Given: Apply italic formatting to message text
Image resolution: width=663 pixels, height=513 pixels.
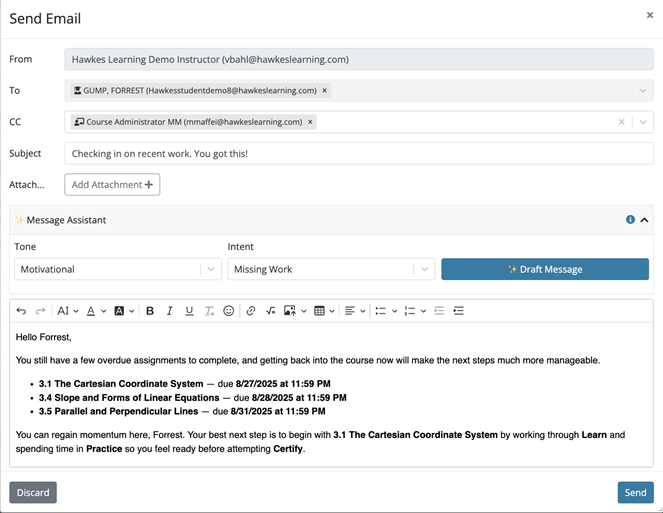Looking at the screenshot, I should [x=170, y=311].
